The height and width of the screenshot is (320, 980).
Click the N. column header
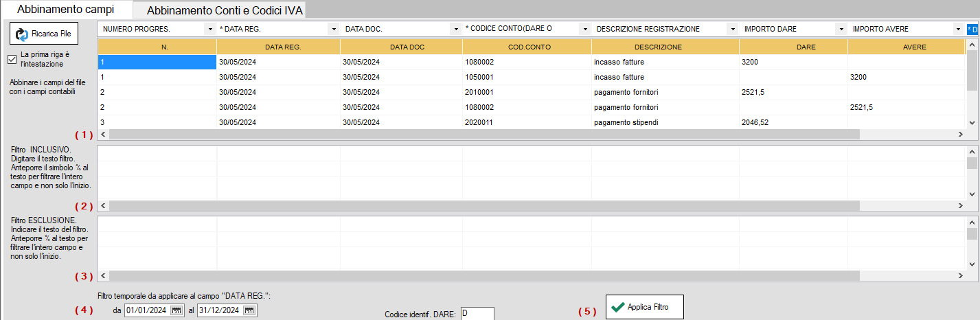[x=157, y=47]
